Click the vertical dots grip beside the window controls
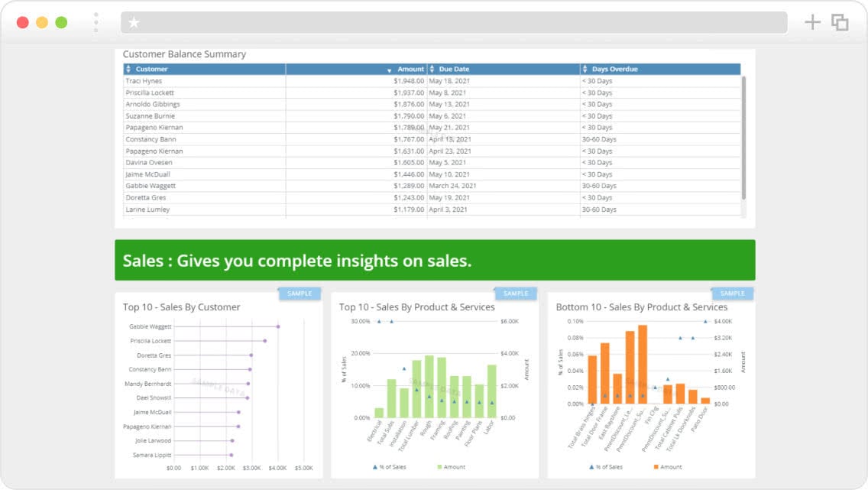The width and height of the screenshot is (868, 490). coord(95,22)
